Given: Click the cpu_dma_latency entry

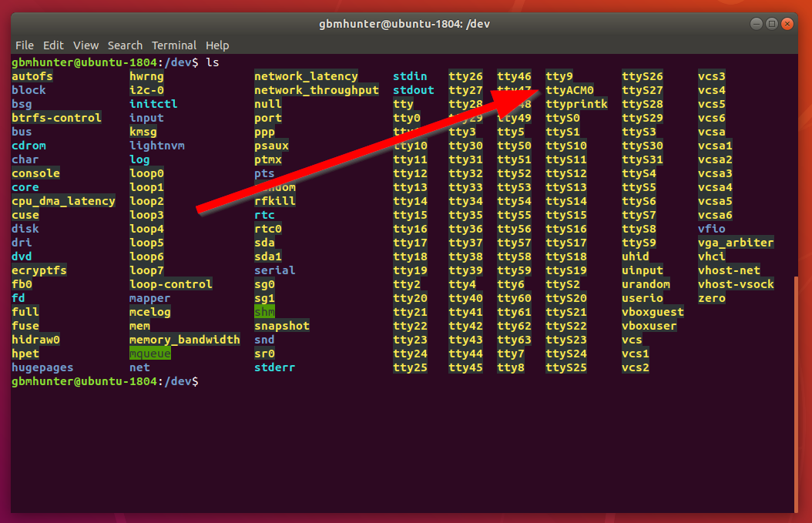Looking at the screenshot, I should tap(63, 201).
